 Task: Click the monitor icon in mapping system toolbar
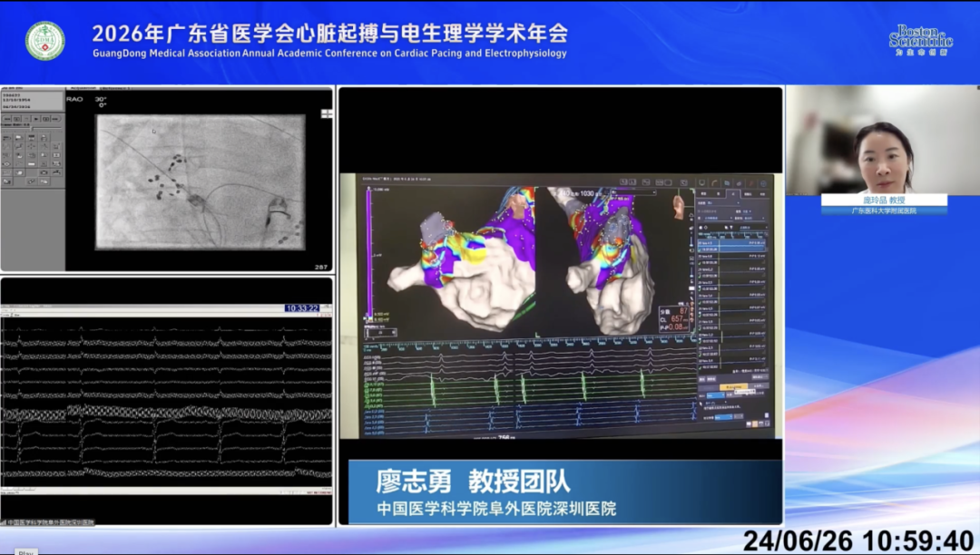coord(701,183)
